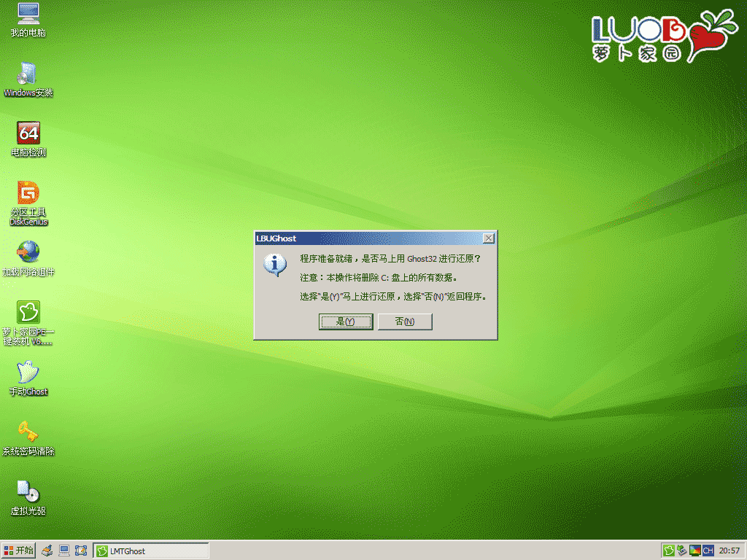
Task: Click the green ghost tray icon
Action: tap(667, 551)
